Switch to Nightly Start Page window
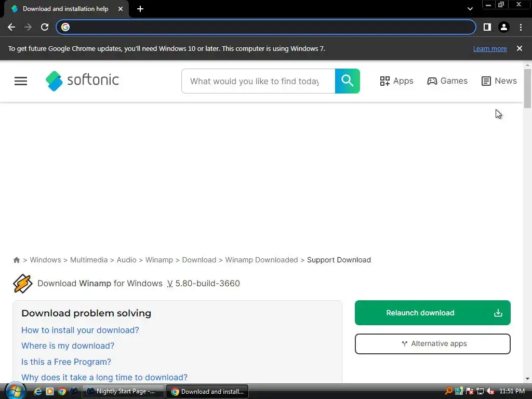The width and height of the screenshot is (532, 399). [123, 391]
